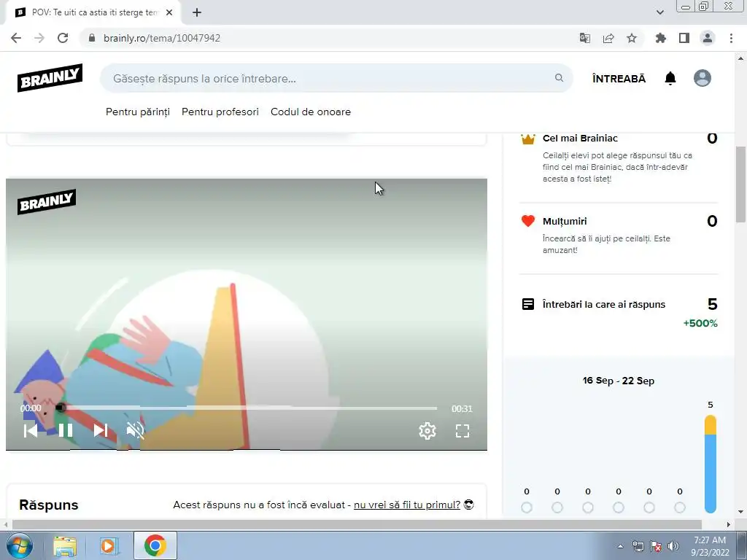View site lock information icon
747x560 pixels.
92,38
